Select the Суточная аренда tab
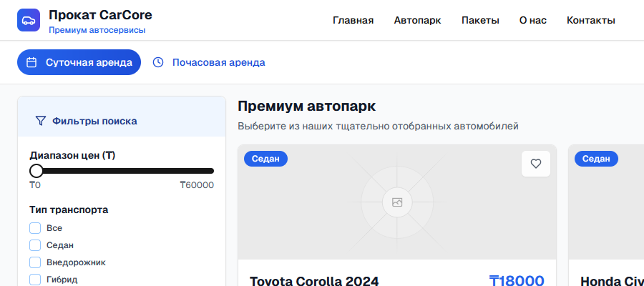The image size is (644, 286). [79, 62]
